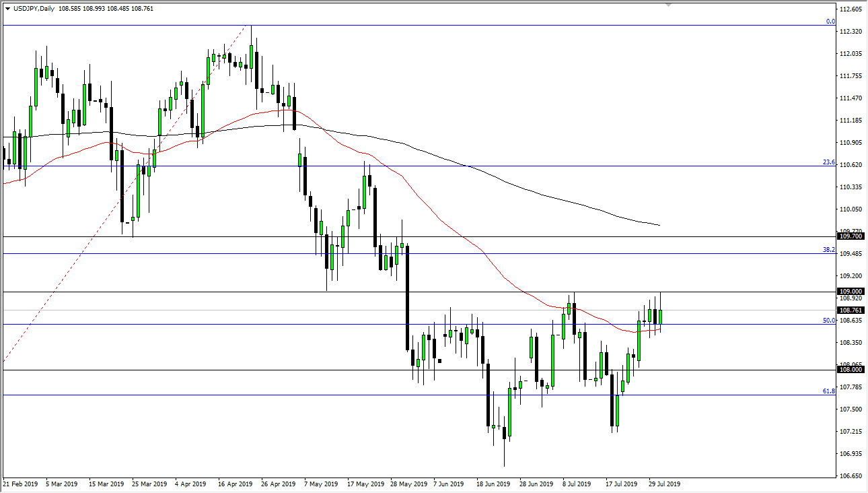This screenshot has height=493, width=868.
Task: Click the 109.000 price level tag
Action: 849,291
